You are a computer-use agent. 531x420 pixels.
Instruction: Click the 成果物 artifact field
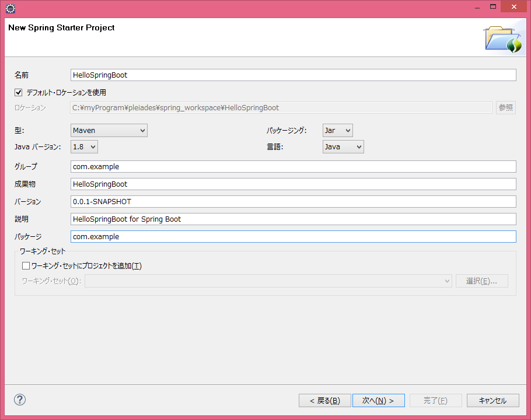294,184
